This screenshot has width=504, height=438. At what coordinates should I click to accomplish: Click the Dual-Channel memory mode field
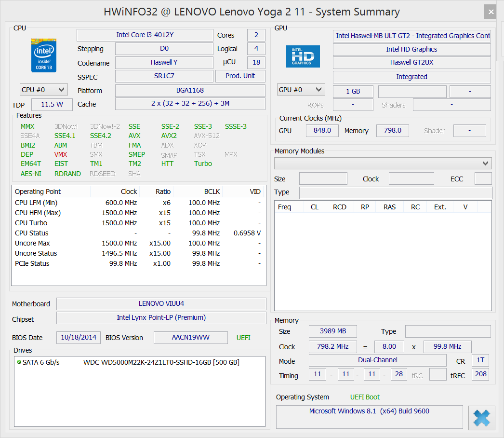coord(377,360)
